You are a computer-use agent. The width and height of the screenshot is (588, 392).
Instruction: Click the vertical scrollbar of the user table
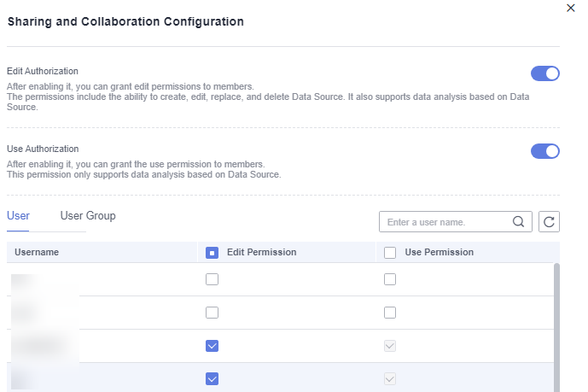(x=557, y=325)
